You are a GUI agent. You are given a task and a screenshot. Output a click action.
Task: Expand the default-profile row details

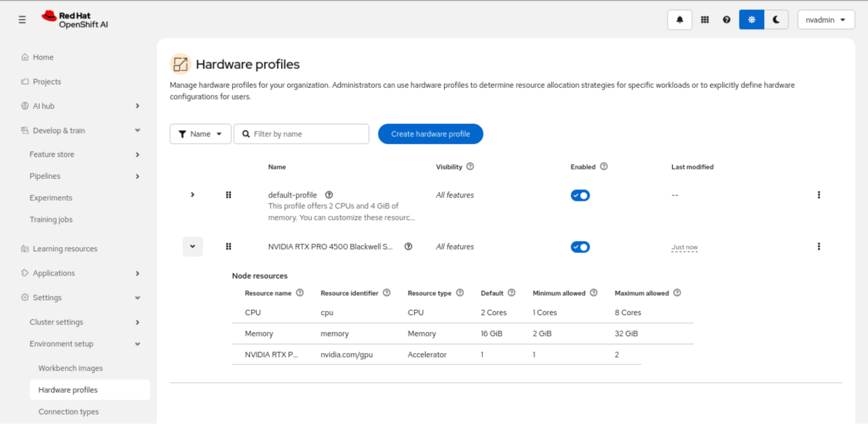[x=192, y=195]
